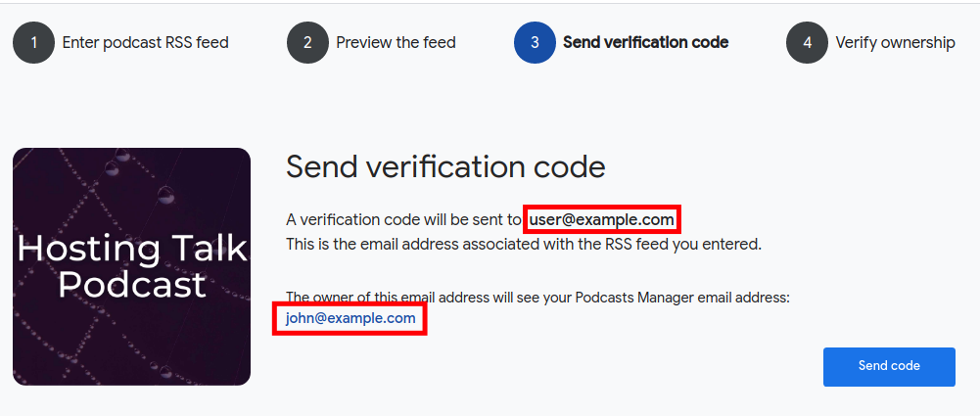980x416 pixels.
Task: Click the highlighted step 3 circle
Action: click(x=535, y=43)
